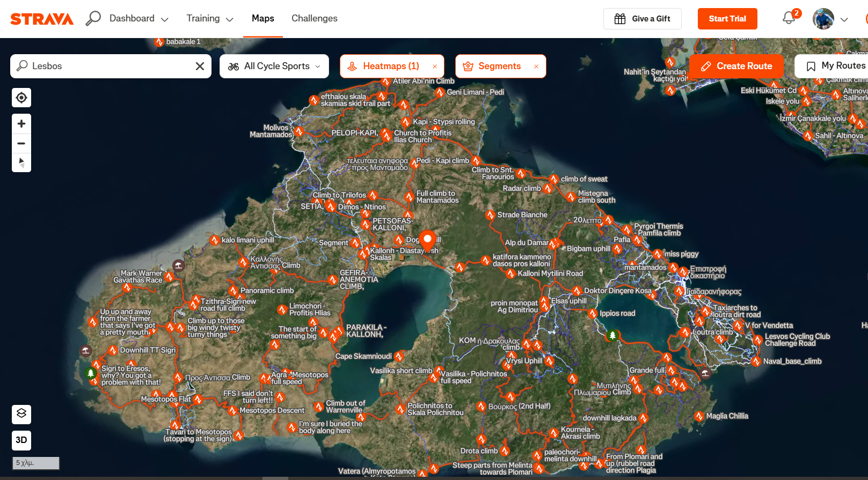Image resolution: width=868 pixels, height=480 pixels.
Task: Click the Create Route button
Action: coord(736,67)
